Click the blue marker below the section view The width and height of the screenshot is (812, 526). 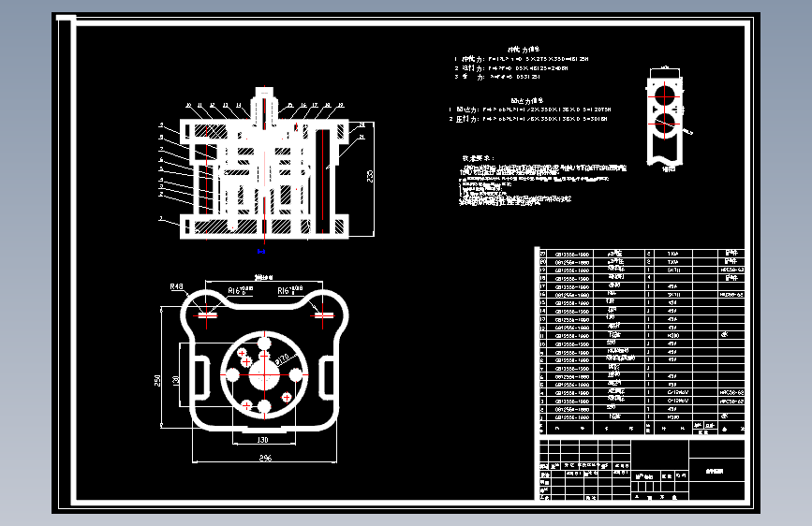(x=261, y=252)
